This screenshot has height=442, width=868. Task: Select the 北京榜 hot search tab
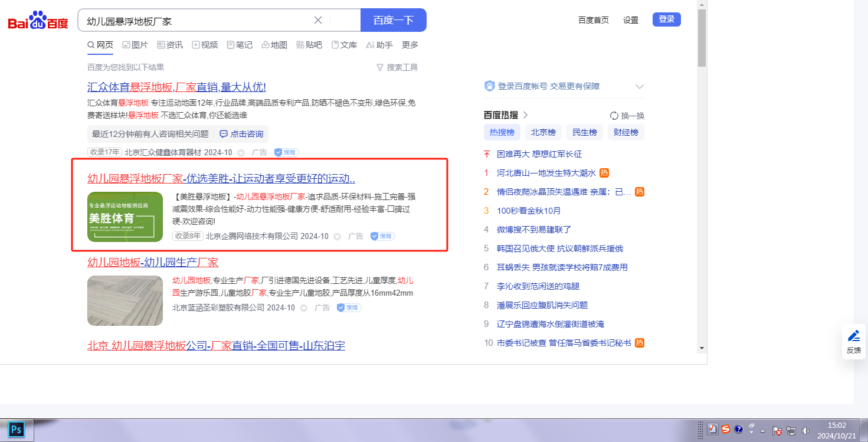click(x=543, y=132)
